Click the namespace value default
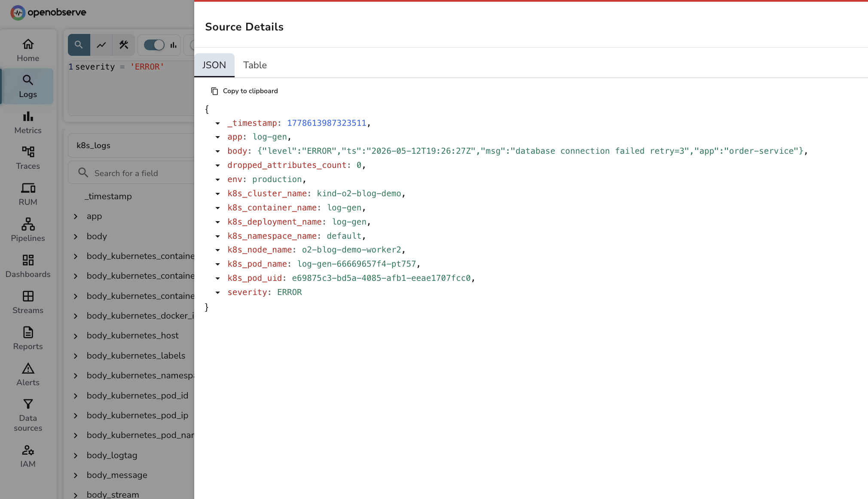868x499 pixels. [x=344, y=236]
